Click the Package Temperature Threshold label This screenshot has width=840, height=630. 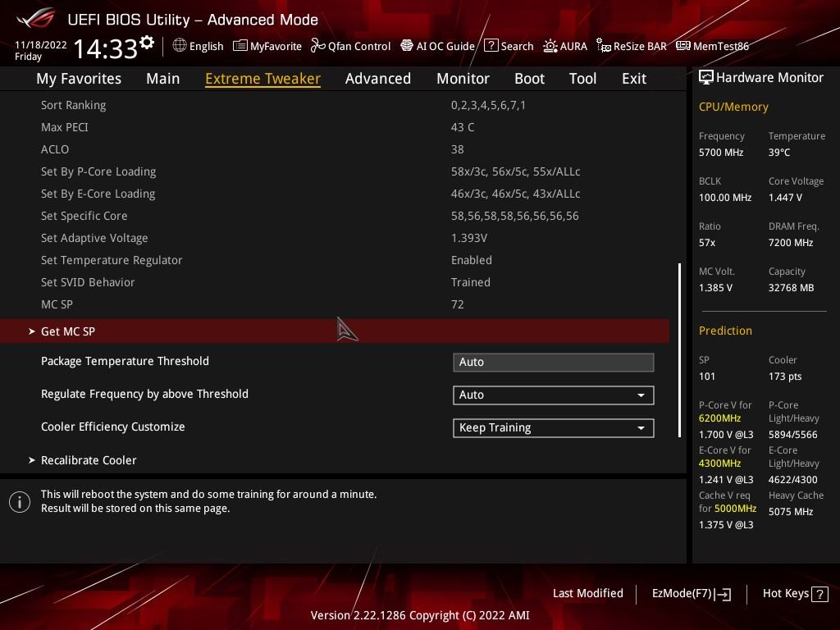(125, 362)
